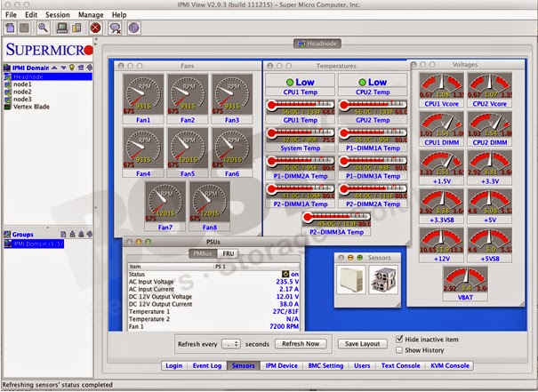The width and height of the screenshot is (538, 392).
Task: Click the Refresh Now button
Action: point(301,344)
